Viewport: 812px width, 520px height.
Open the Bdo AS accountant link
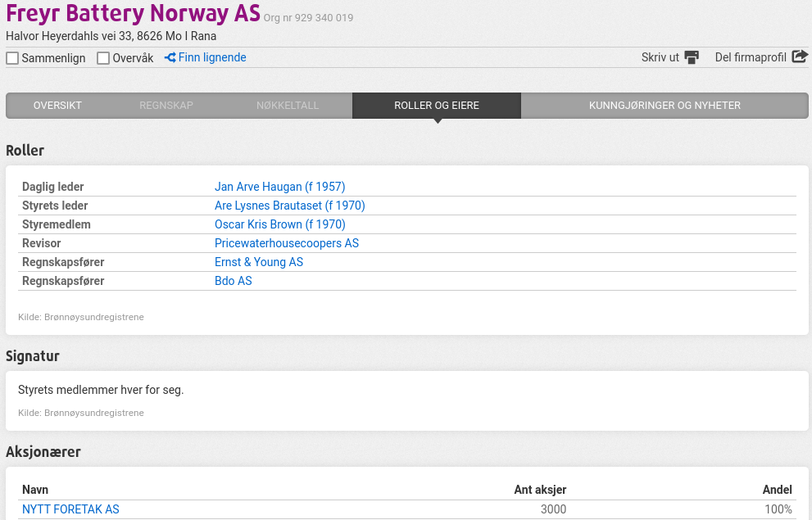[233, 281]
